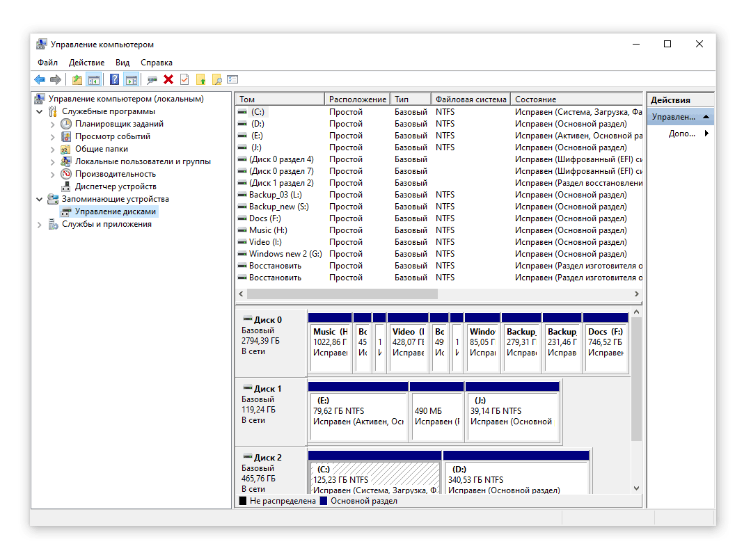Expand the Производительность node
The height and width of the screenshot is (560, 751).
(x=53, y=174)
